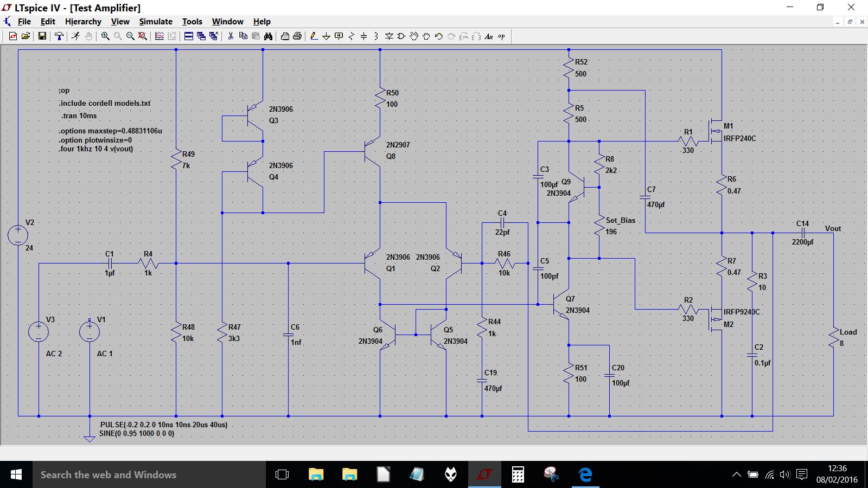The image size is (868, 488).
Task: Save the schematic with the floppy icon
Action: [42, 36]
